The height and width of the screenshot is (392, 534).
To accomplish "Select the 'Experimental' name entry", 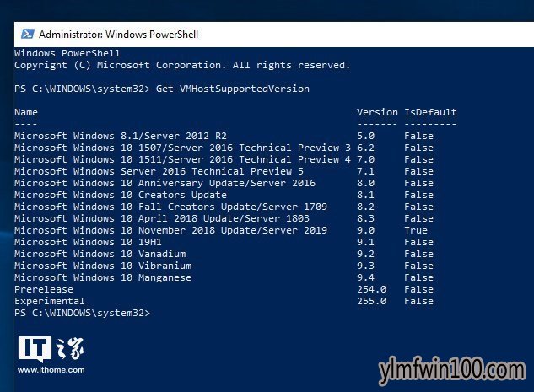I will 50,301.
